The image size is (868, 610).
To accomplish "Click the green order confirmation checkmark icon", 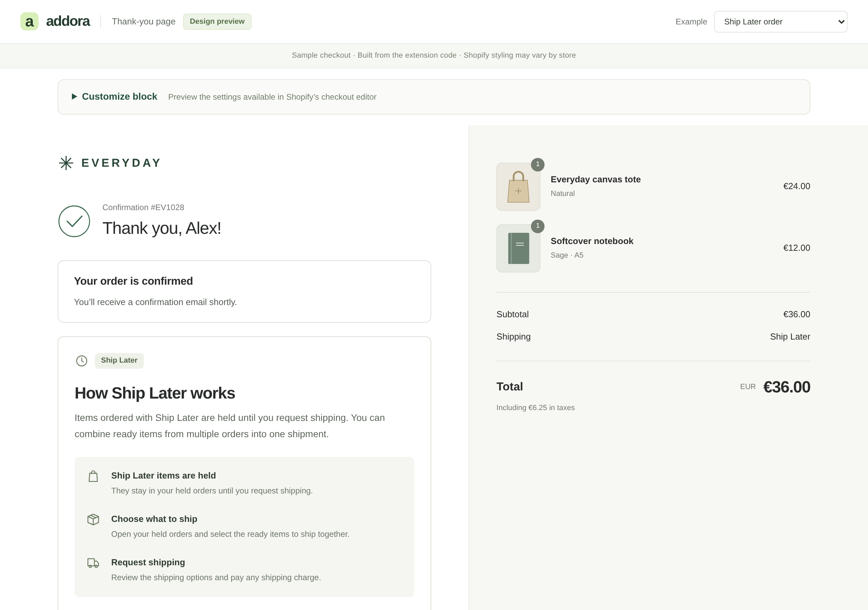I will click(x=74, y=222).
